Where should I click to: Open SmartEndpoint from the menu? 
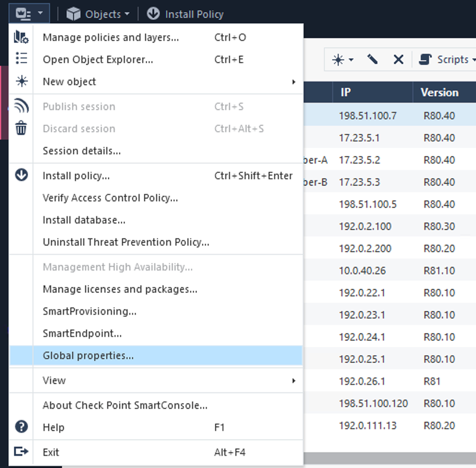point(156,334)
